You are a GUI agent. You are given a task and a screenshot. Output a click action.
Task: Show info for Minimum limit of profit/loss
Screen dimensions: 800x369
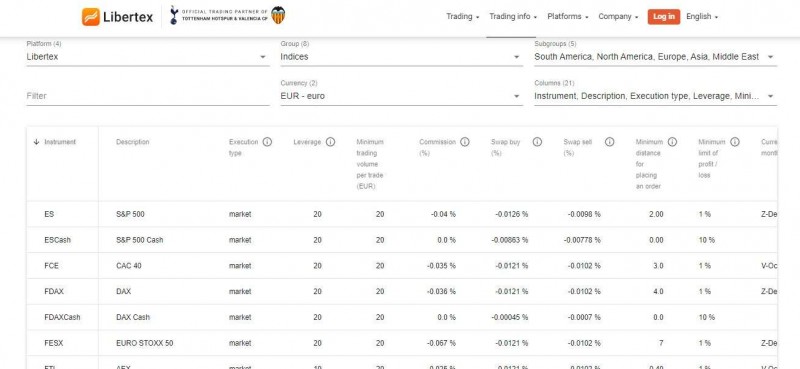[x=735, y=142]
